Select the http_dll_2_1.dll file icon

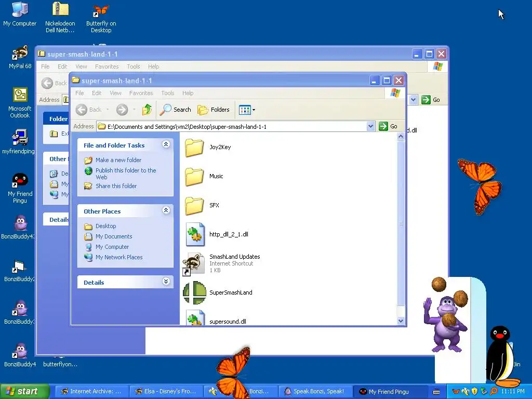[195, 234]
